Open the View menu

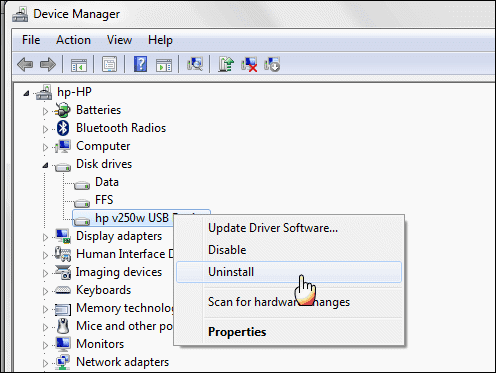coord(119,40)
